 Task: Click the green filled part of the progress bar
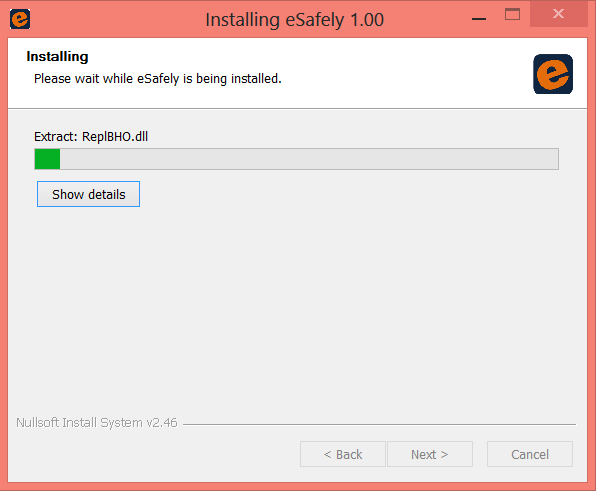[x=48, y=159]
